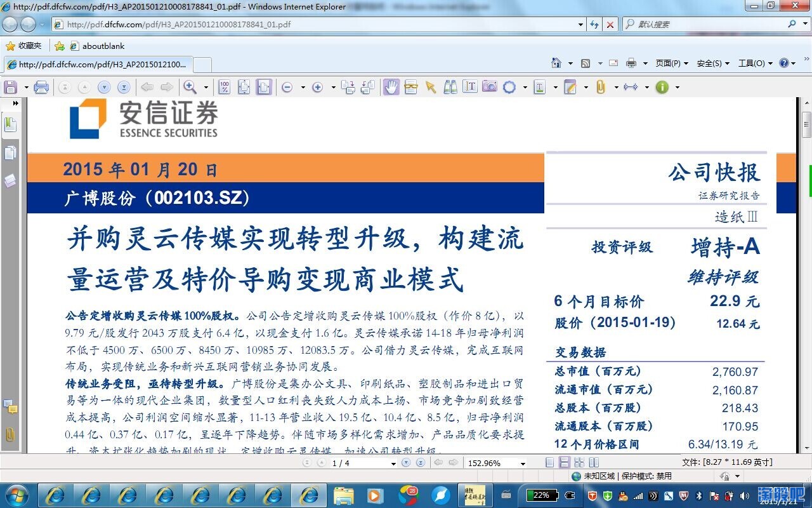Select the circle shape annotation tool
This screenshot has width=812, height=508.
coord(509,87)
